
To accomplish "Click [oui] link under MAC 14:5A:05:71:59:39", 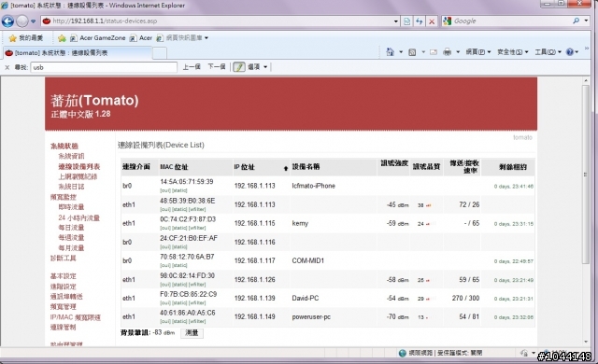I will (x=165, y=190).
